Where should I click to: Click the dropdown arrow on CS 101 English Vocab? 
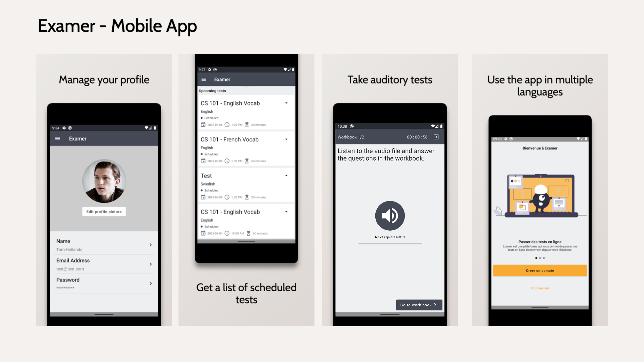coord(286,103)
